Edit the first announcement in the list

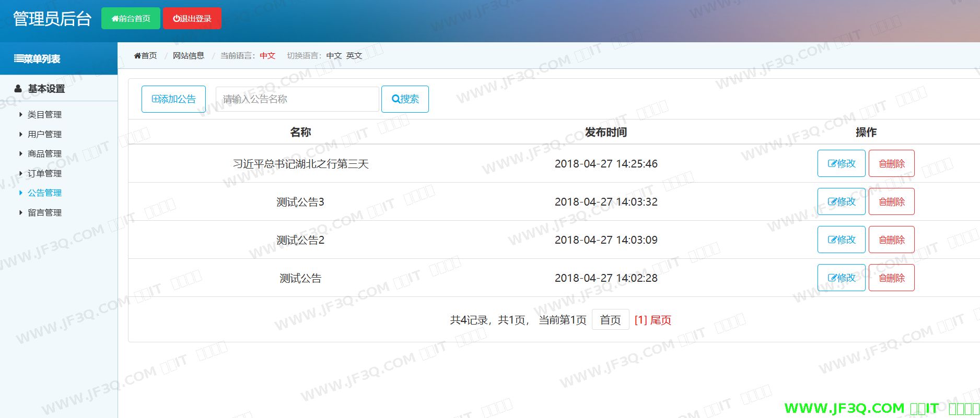pos(841,163)
